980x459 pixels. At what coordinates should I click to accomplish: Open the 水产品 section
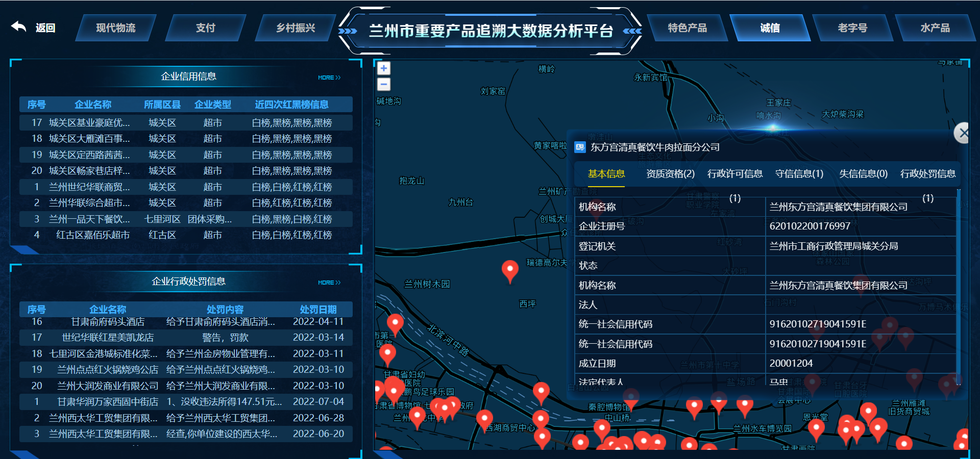point(936,28)
